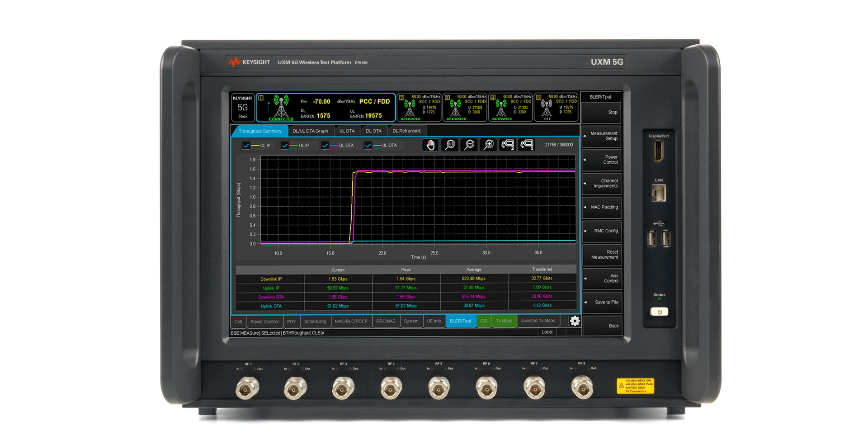Open the RRC/NAS tab
The width and height of the screenshot is (868, 445).
tap(386, 321)
